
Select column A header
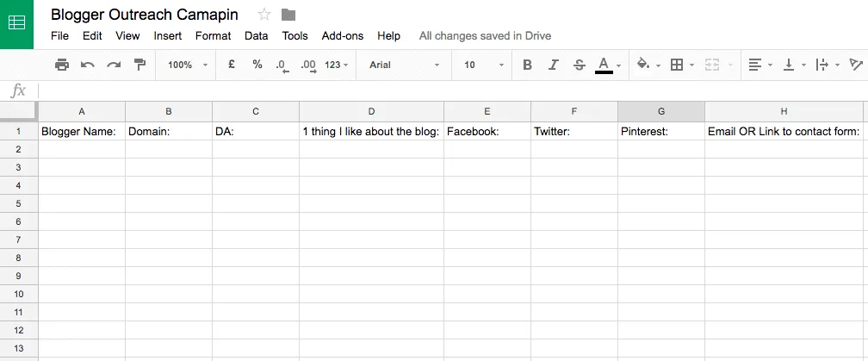click(82, 111)
